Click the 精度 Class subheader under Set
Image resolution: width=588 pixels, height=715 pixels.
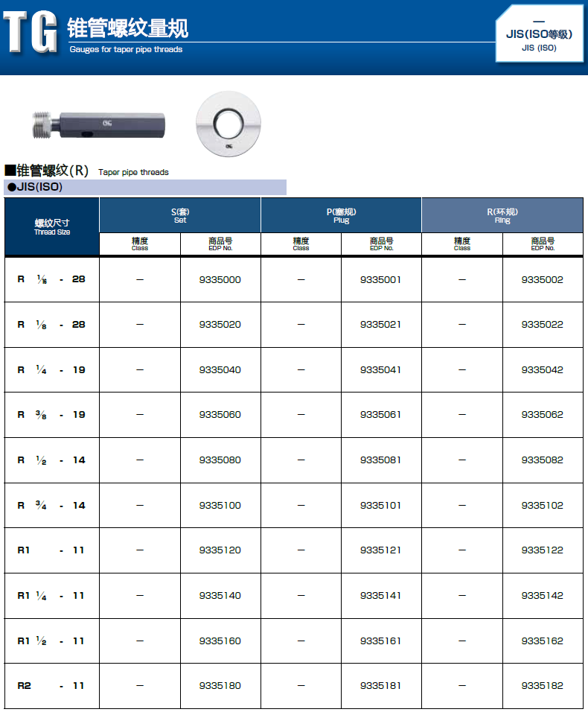point(140,244)
